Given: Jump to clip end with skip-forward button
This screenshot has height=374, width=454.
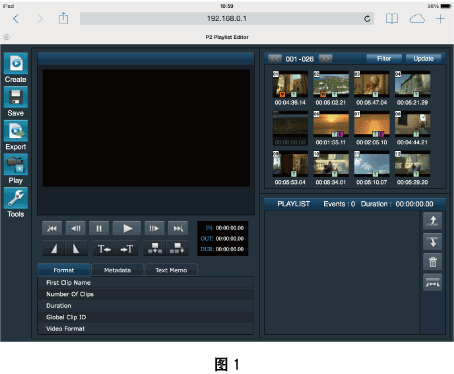Looking at the screenshot, I should coord(178,228).
